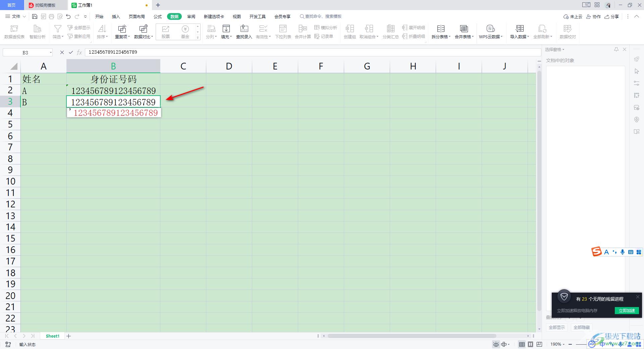Add a new sheet with plus button
Viewport: 644px width, 349px height.
[x=69, y=336]
